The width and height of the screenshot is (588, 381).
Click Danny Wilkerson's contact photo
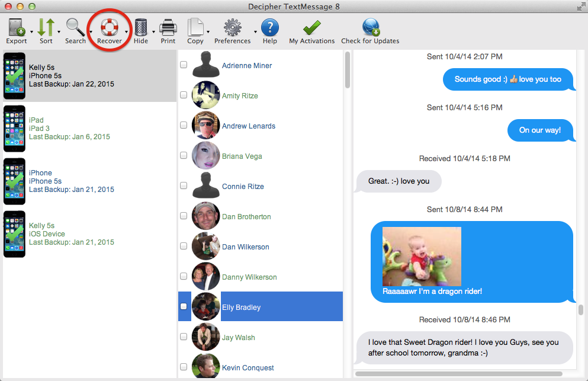point(205,276)
